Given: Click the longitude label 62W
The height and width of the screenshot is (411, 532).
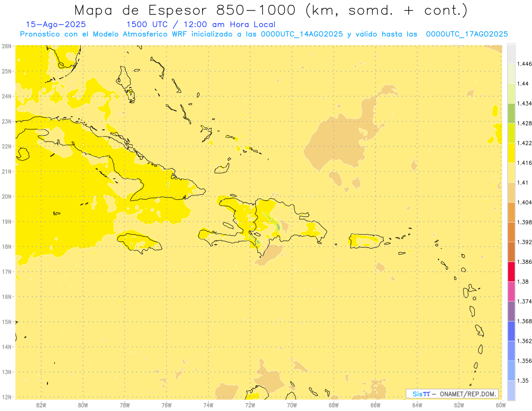Looking at the screenshot, I should 459,405.
